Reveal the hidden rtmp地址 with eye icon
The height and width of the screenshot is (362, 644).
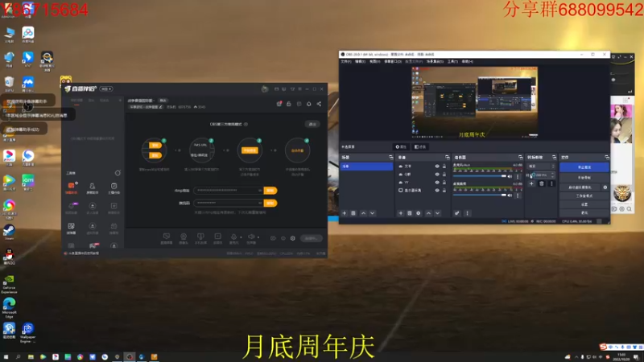[260, 191]
